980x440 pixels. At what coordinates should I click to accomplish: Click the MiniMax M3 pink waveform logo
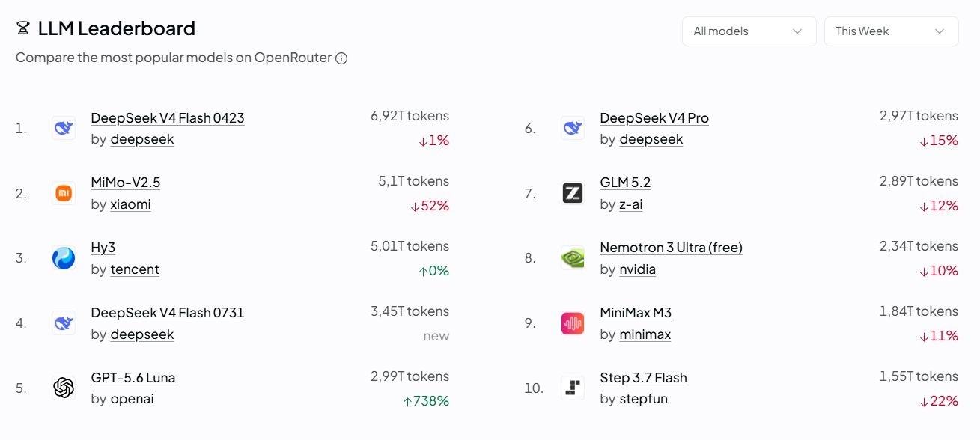(573, 323)
